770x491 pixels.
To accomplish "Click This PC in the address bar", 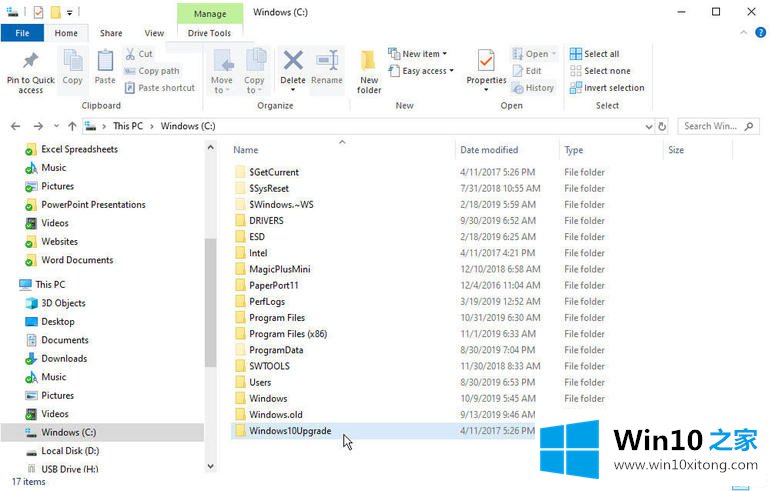I will point(128,126).
